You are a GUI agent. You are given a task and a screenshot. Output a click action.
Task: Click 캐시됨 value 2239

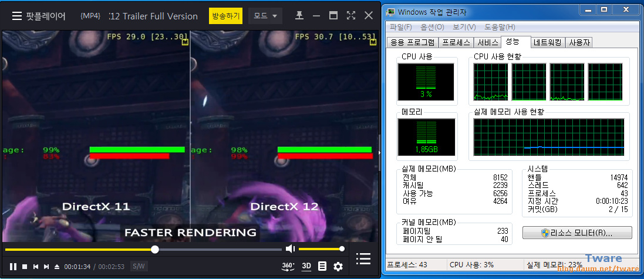[x=500, y=186]
